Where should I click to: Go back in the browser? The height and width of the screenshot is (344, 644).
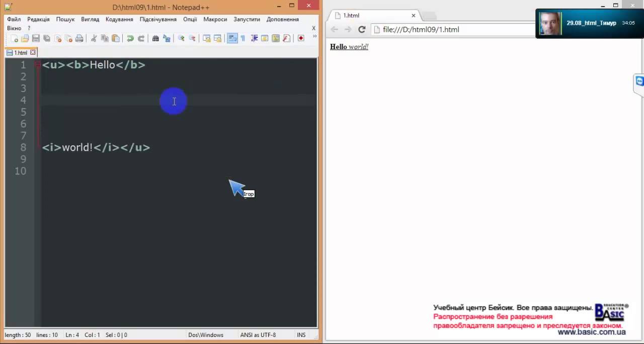pyautogui.click(x=335, y=30)
